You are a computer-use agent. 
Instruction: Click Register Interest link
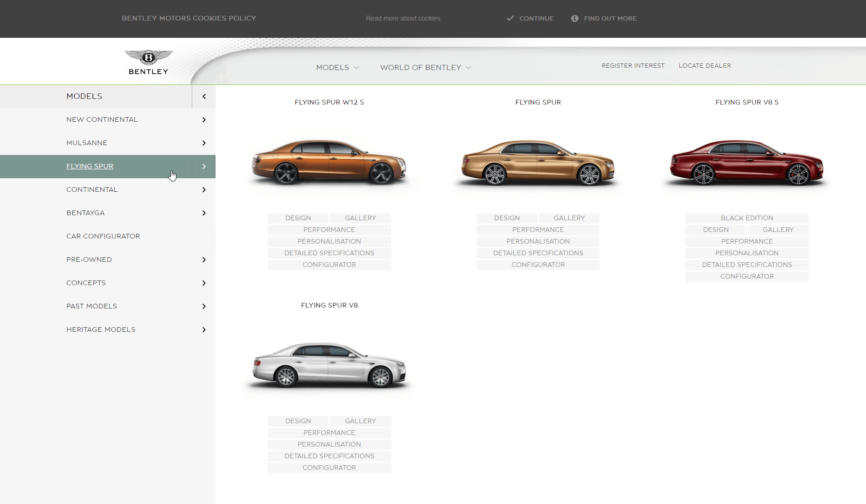point(633,66)
